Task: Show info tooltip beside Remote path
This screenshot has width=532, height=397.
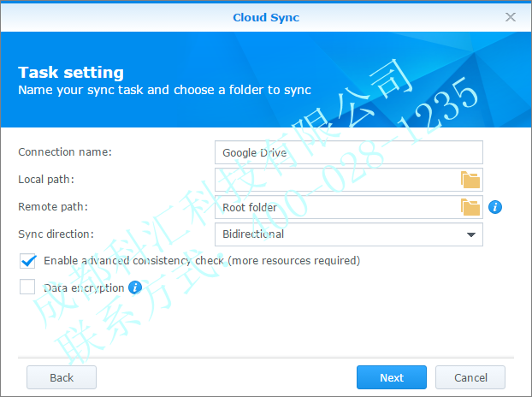Action: coord(494,207)
